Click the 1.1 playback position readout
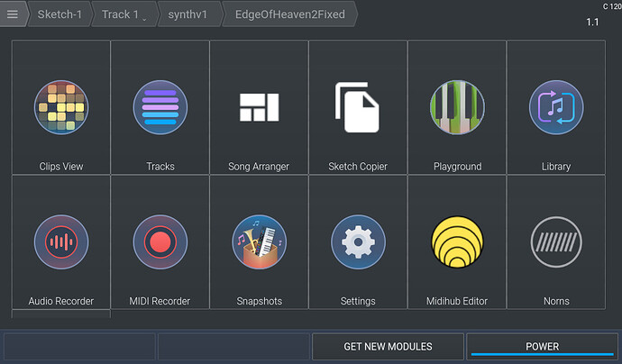This screenshot has width=622, height=364. pyautogui.click(x=592, y=23)
